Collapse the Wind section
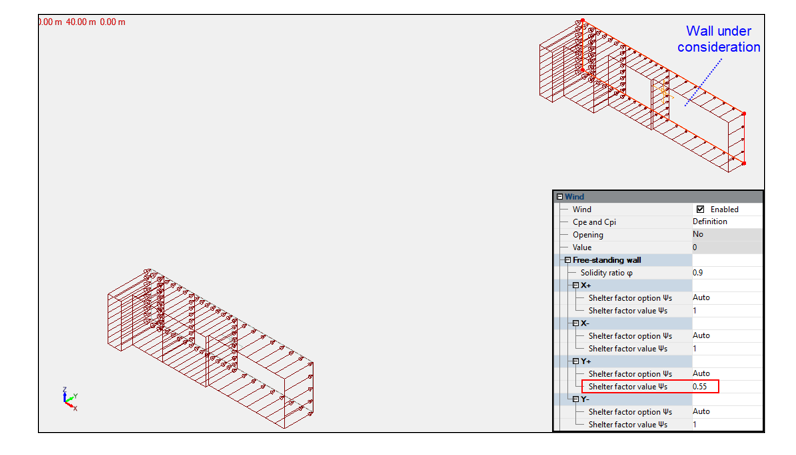Viewport: 796px width, 455px height. click(x=560, y=197)
